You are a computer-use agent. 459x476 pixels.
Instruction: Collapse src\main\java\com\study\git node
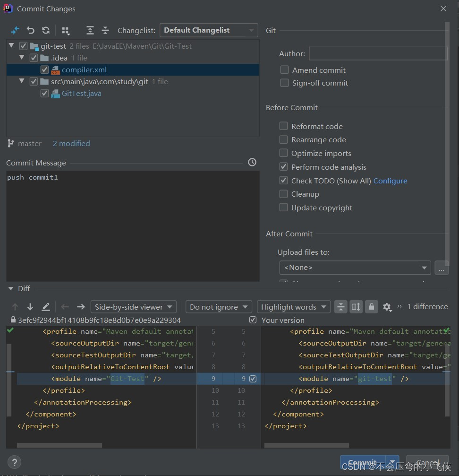tap(22, 81)
